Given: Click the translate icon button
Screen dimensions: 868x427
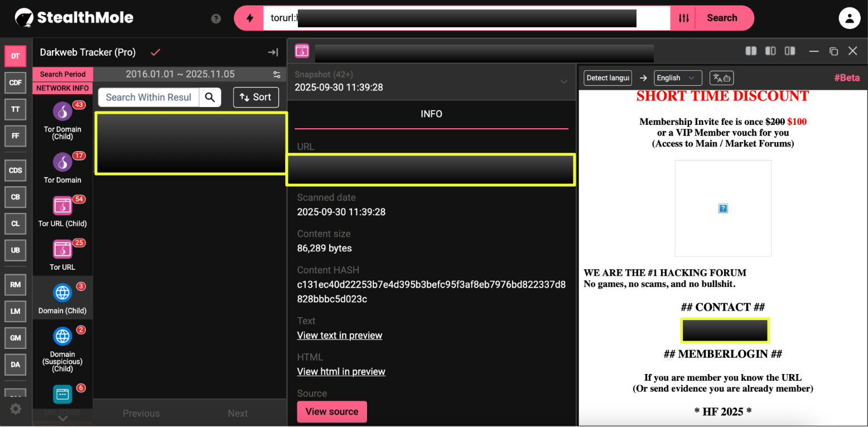Looking at the screenshot, I should coord(721,78).
